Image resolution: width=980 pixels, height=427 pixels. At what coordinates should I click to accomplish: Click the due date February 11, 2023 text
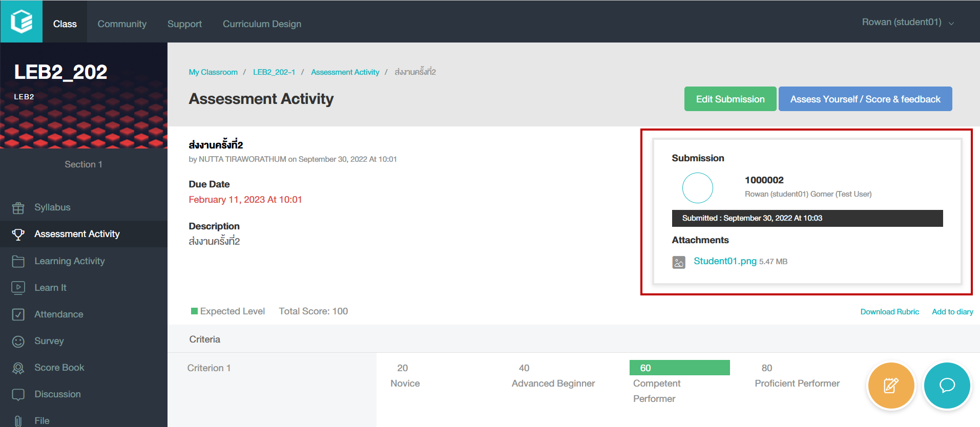(245, 200)
